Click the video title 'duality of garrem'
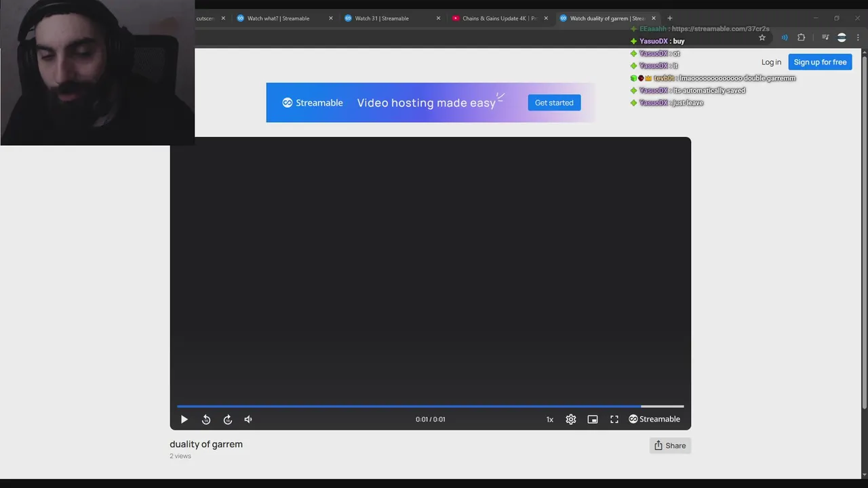 (206, 445)
